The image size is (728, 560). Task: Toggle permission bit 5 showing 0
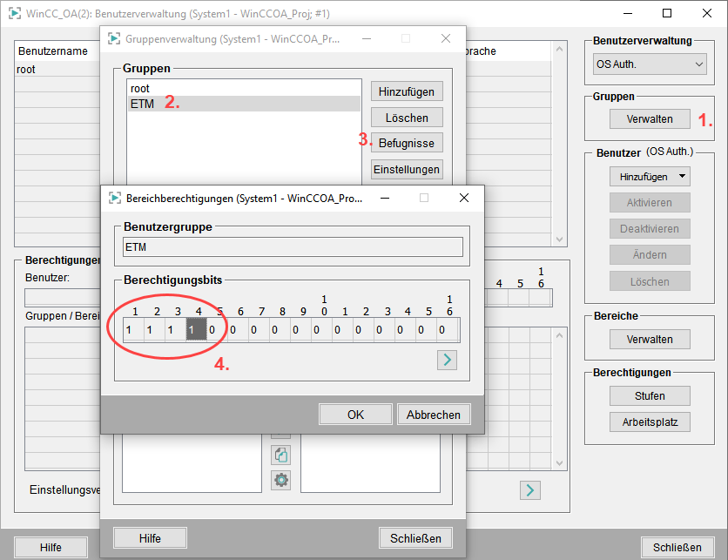tap(212, 330)
